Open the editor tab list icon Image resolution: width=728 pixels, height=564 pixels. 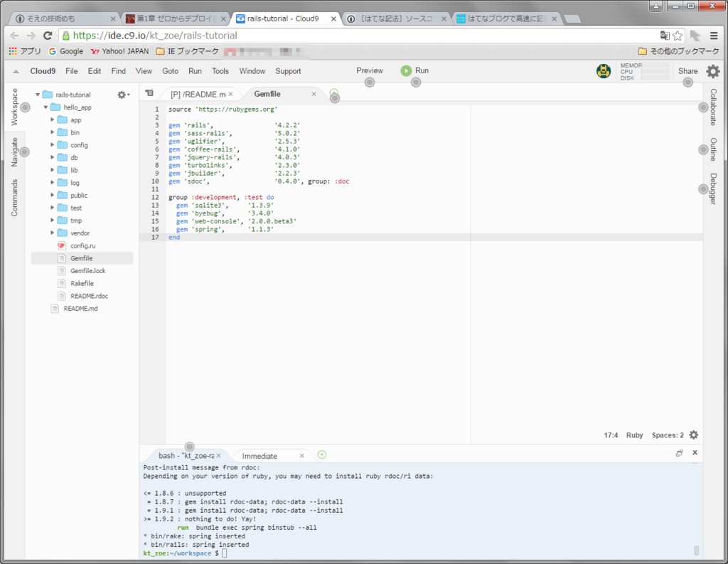point(149,93)
